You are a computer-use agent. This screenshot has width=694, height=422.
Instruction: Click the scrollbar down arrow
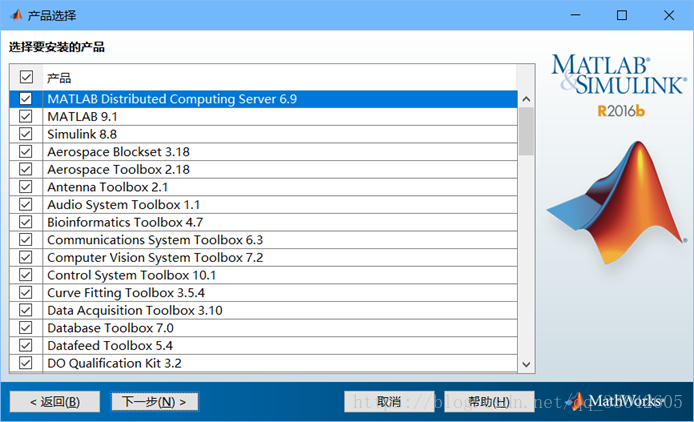(526, 364)
